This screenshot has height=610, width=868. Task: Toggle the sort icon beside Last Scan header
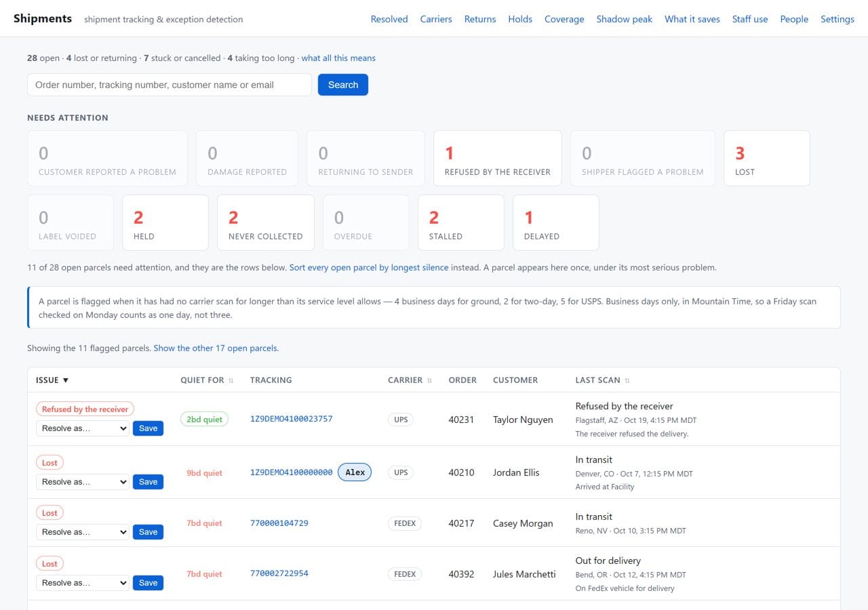pos(627,381)
